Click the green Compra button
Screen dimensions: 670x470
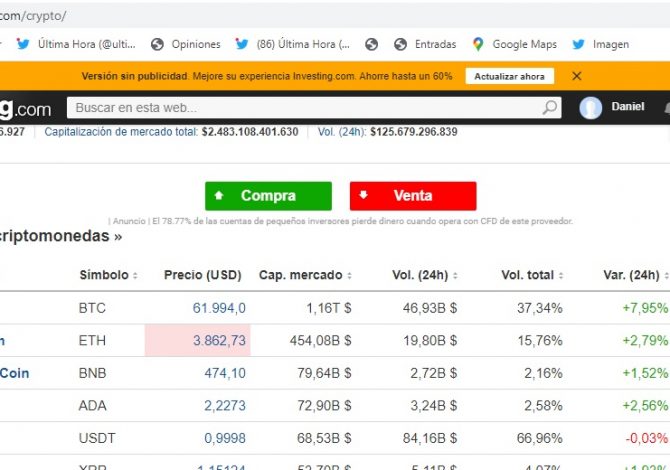click(268, 196)
